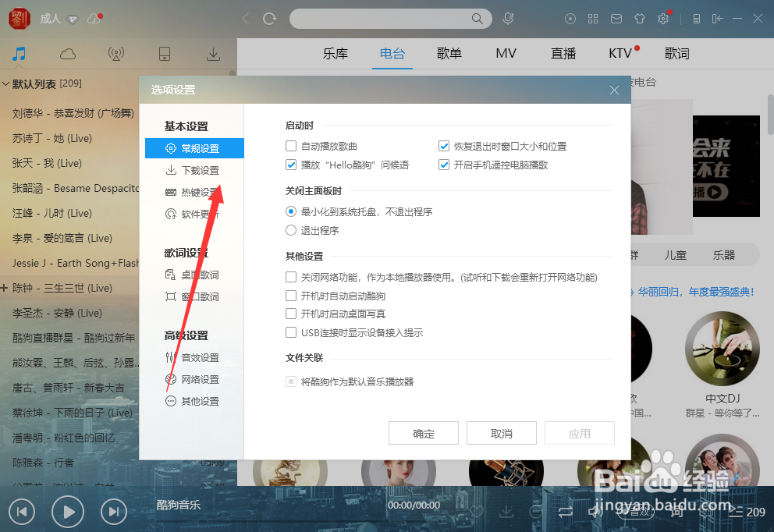
Task: Open the song recognition disc icon
Action: (x=570, y=19)
